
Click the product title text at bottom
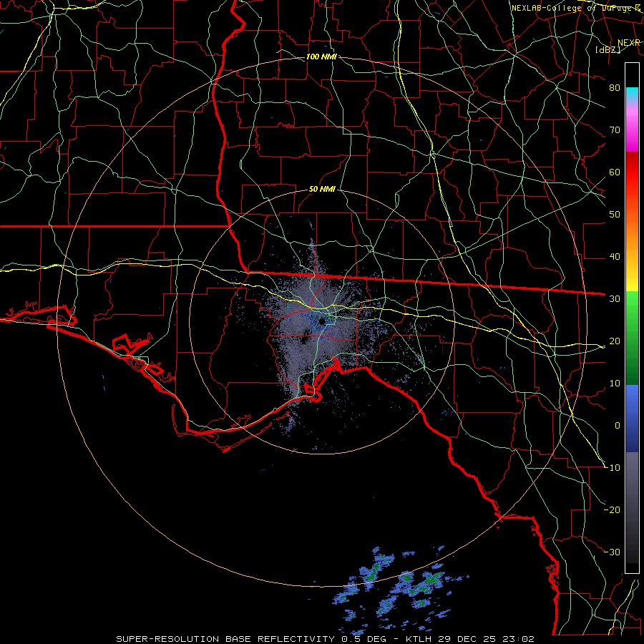326,639
